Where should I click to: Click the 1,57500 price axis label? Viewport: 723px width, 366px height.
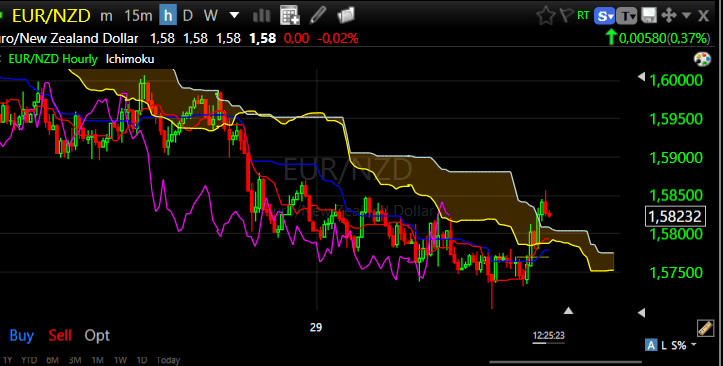(x=676, y=272)
